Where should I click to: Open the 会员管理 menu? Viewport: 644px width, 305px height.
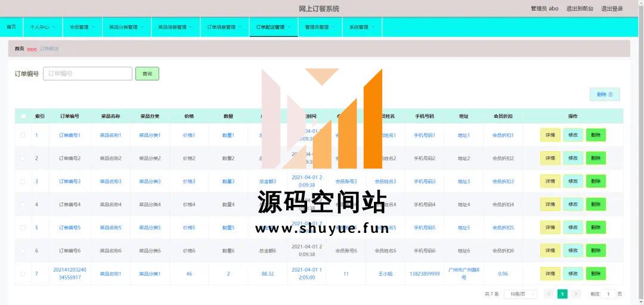(82, 27)
